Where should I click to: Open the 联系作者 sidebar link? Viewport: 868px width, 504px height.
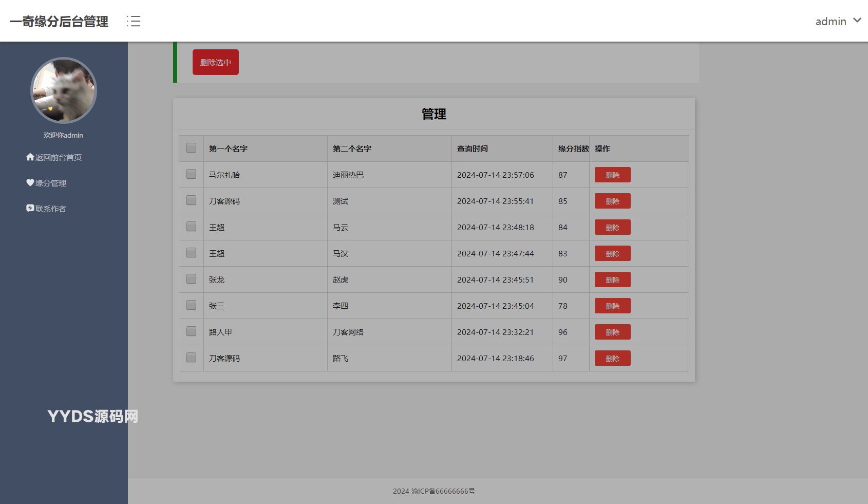tap(51, 209)
